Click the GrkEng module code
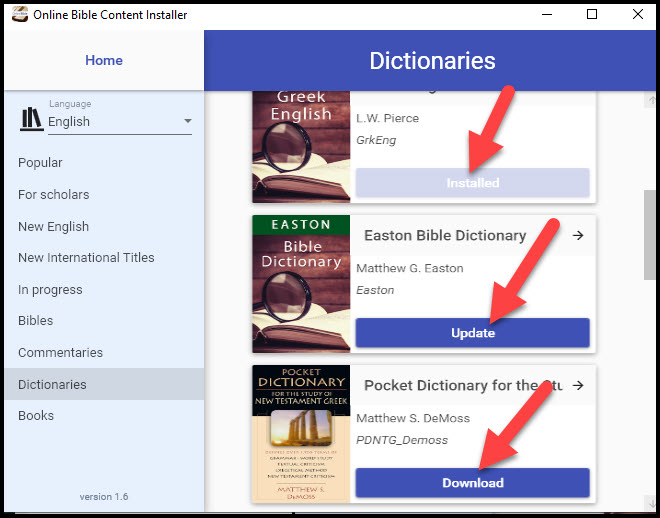 coord(376,140)
